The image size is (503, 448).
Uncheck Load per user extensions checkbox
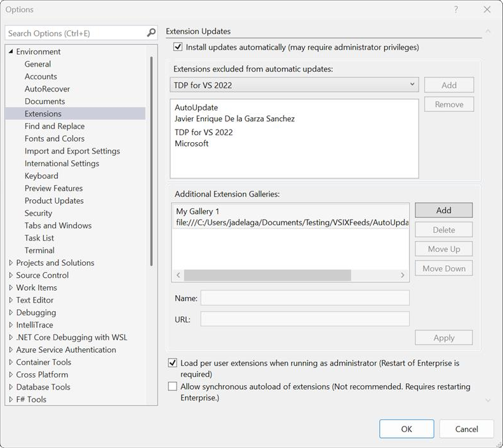click(x=173, y=363)
